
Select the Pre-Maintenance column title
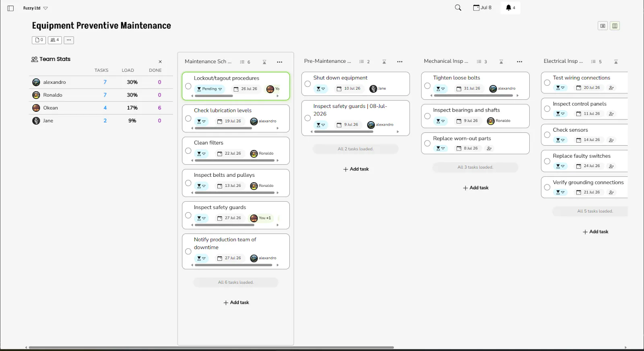coord(328,61)
